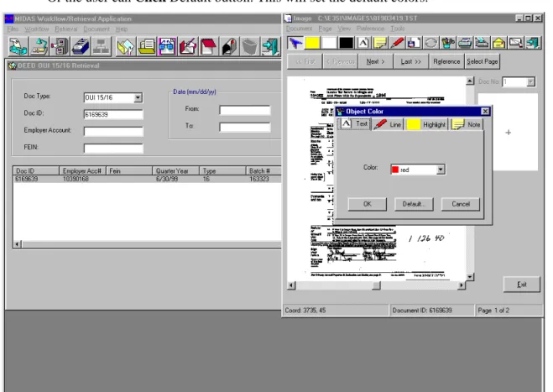The height and width of the screenshot is (392, 553).
Task: Click the Quarter Year column header
Action: (x=175, y=170)
